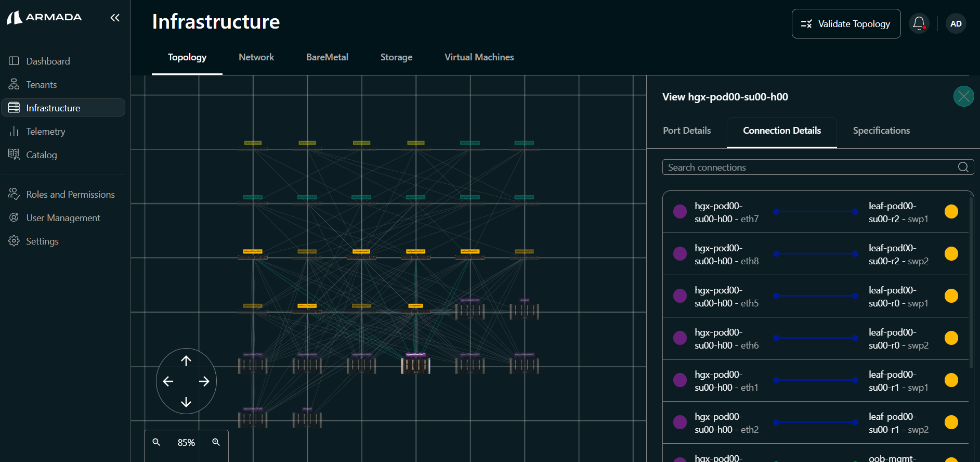Type in the Search connections field
This screenshot has height=462, width=980.
click(x=808, y=168)
